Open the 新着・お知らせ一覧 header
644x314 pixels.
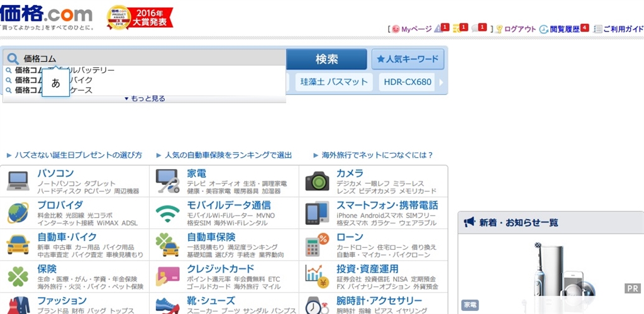[x=551, y=222]
